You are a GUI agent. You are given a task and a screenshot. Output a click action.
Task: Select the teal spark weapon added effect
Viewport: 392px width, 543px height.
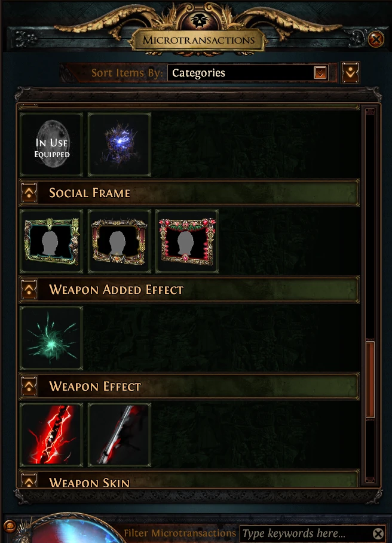(51, 338)
